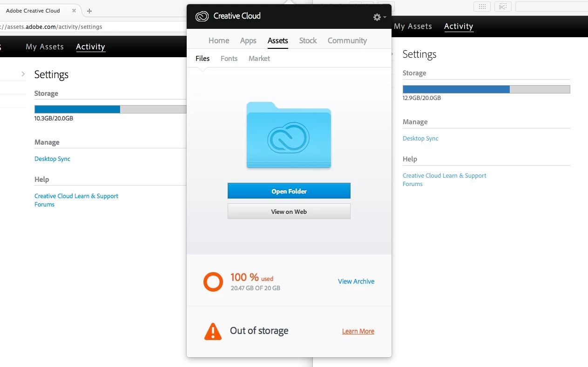Click the 100 % used label
Viewport: 588px width, 367px height.
coord(252,278)
